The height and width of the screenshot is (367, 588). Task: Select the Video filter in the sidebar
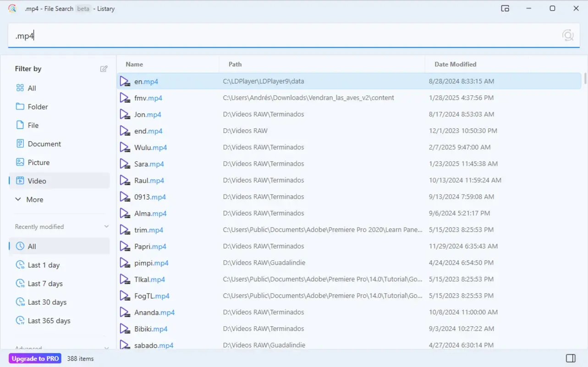click(37, 181)
